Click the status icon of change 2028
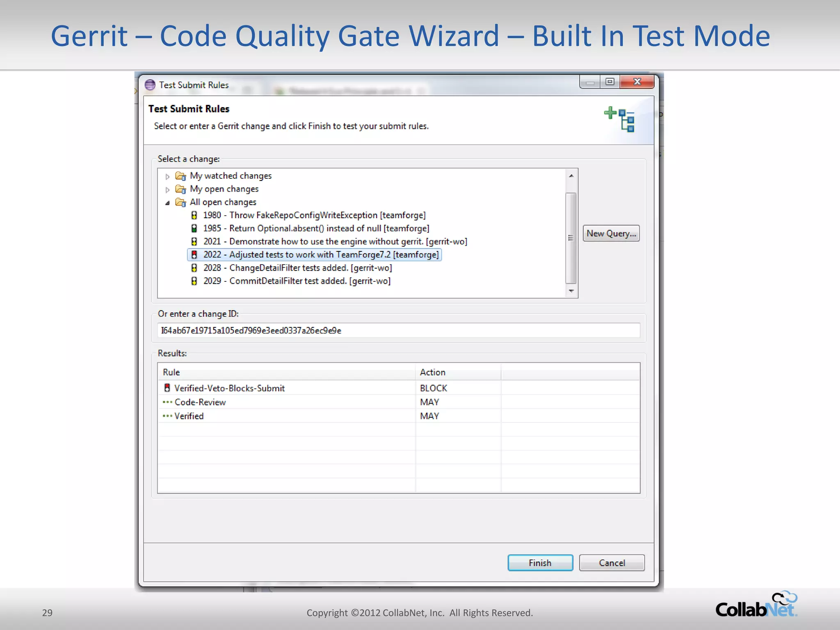Image resolution: width=840 pixels, height=630 pixels. coord(194,268)
